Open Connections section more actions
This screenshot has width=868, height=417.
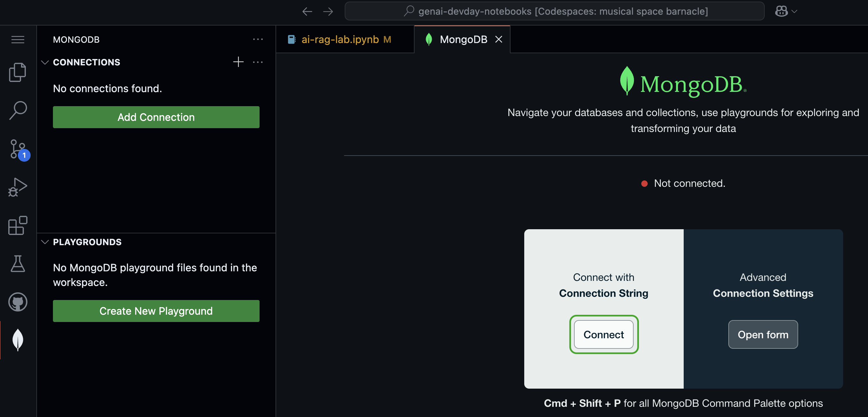(258, 62)
